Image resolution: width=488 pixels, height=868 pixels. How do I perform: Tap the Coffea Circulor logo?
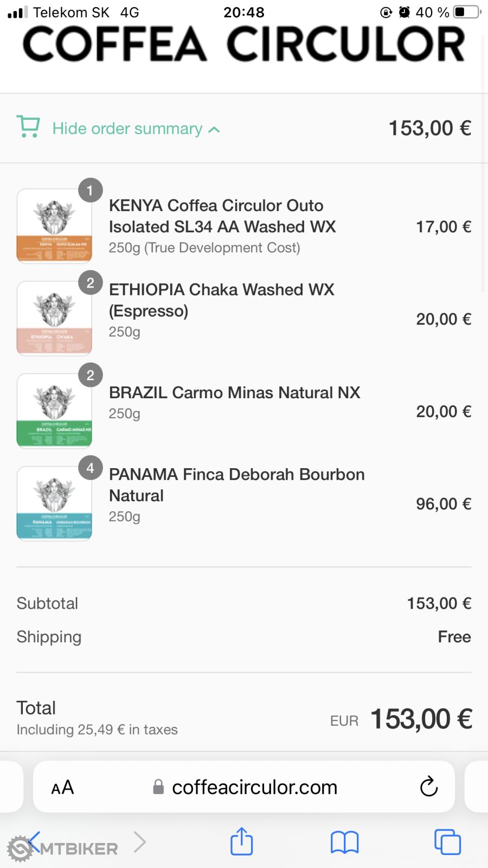[244, 44]
